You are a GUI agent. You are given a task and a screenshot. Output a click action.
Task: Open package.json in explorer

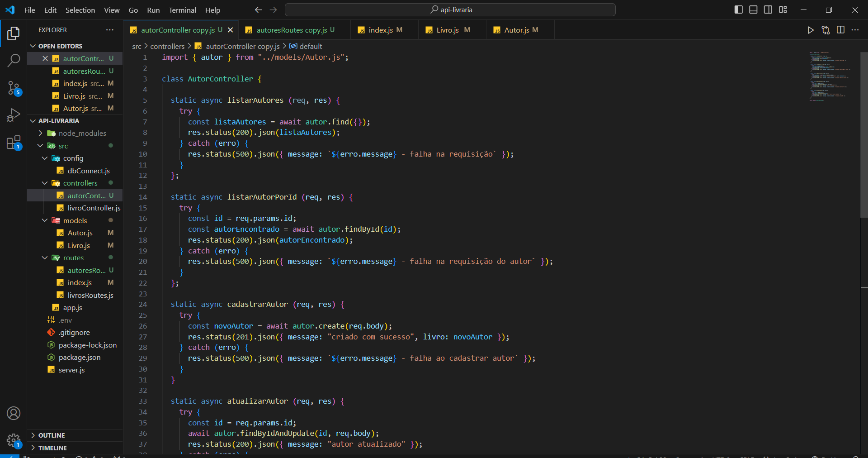pos(75,357)
